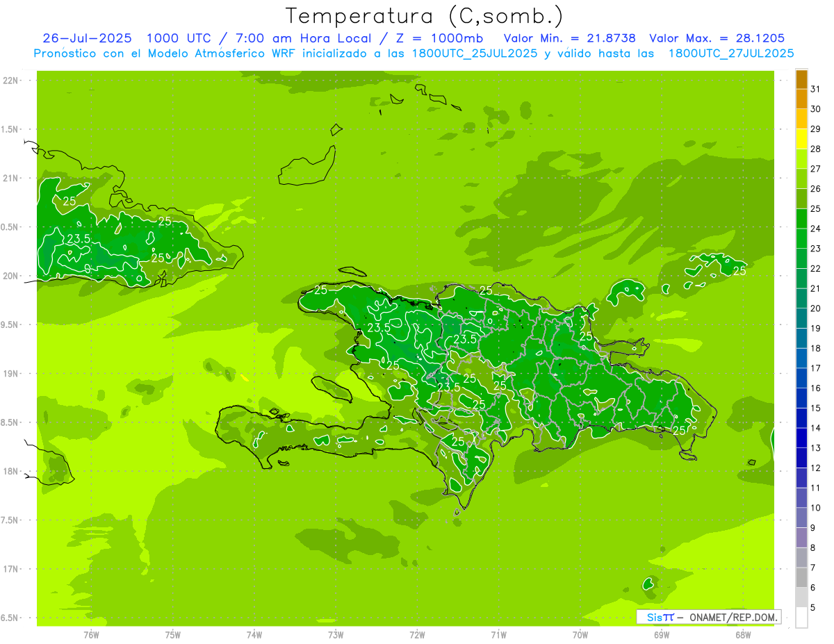Click the "20N" latitude label
This screenshot has height=644, width=834.
coord(10,276)
